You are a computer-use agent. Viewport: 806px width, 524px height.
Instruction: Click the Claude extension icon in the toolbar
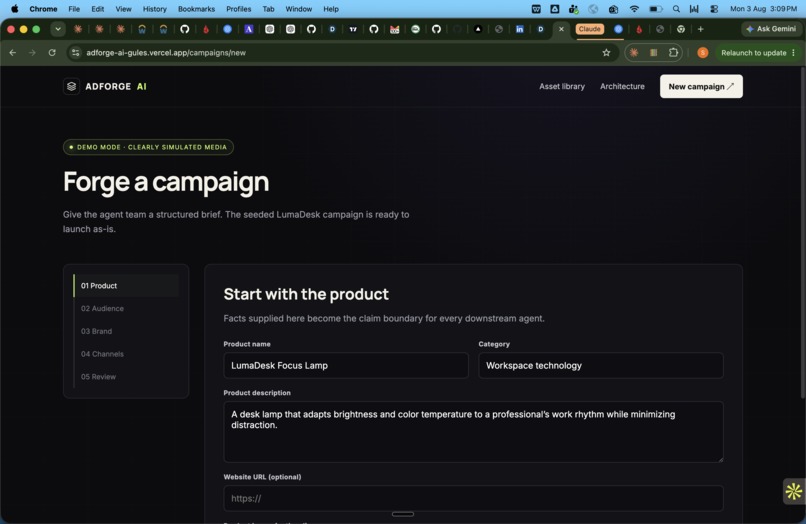tap(634, 52)
